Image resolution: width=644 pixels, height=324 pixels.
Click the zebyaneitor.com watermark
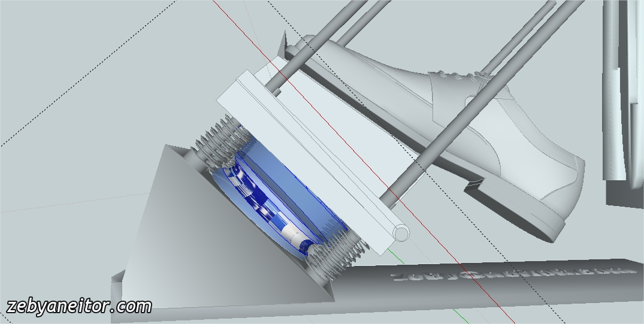79,307
